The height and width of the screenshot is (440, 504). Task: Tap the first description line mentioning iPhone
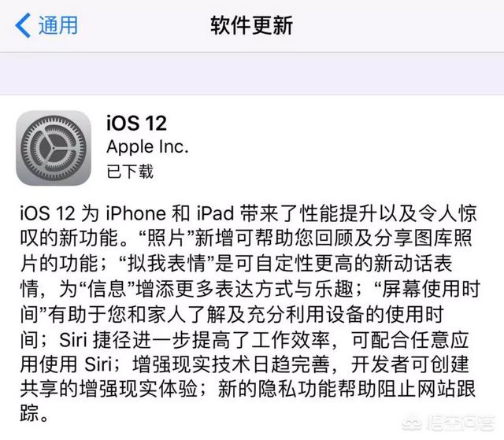pyautogui.click(x=248, y=213)
